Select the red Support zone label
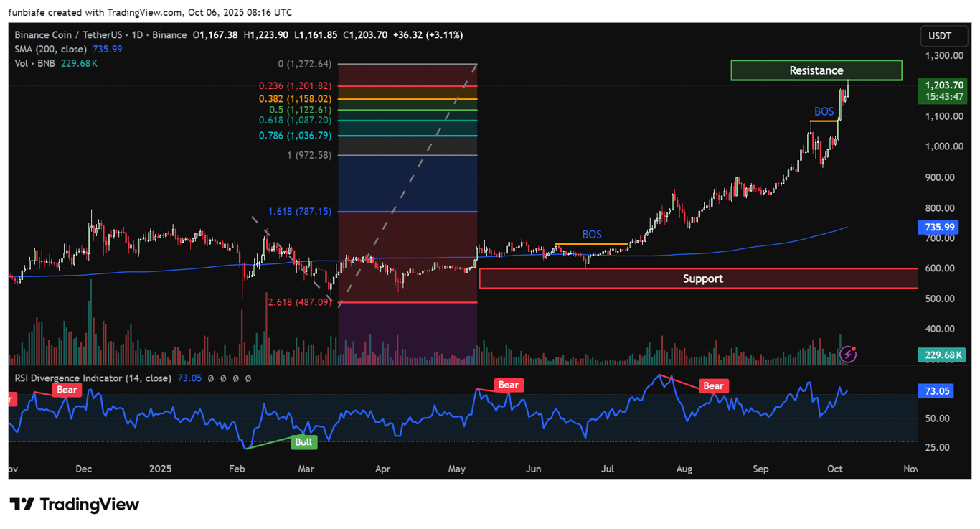 702,278
